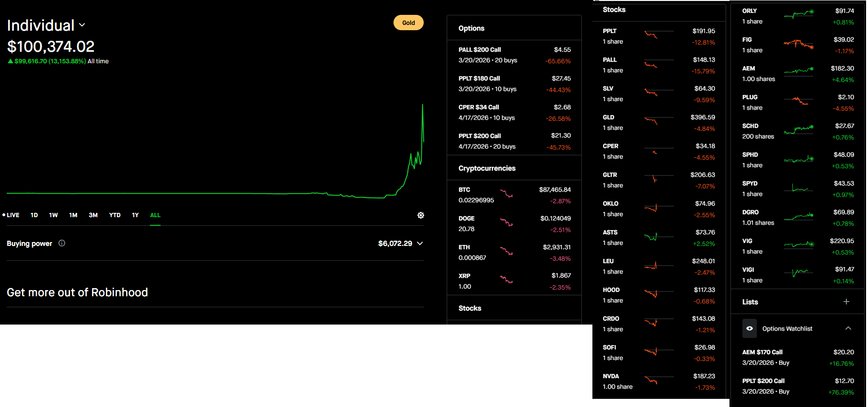This screenshot has height=407, width=868.
Task: Click the $100,374.02 portfolio value
Action: tap(51, 47)
